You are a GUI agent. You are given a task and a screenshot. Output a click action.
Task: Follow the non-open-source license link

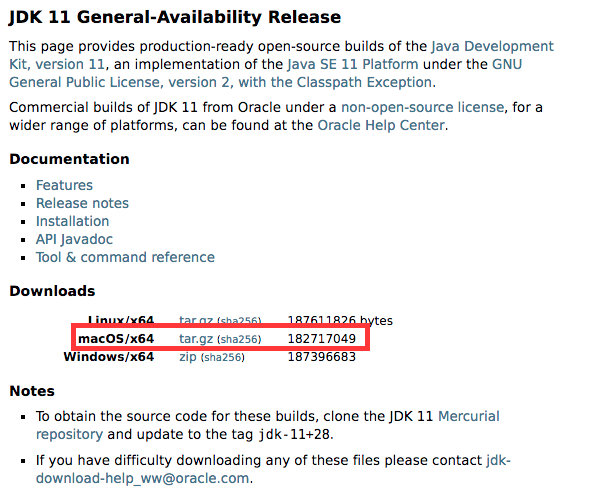[423, 107]
